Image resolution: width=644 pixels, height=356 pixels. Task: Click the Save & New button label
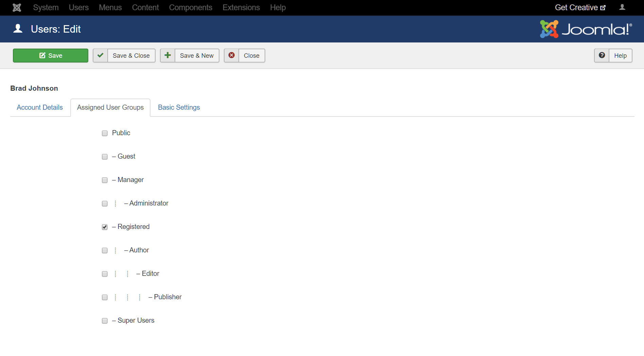click(197, 55)
